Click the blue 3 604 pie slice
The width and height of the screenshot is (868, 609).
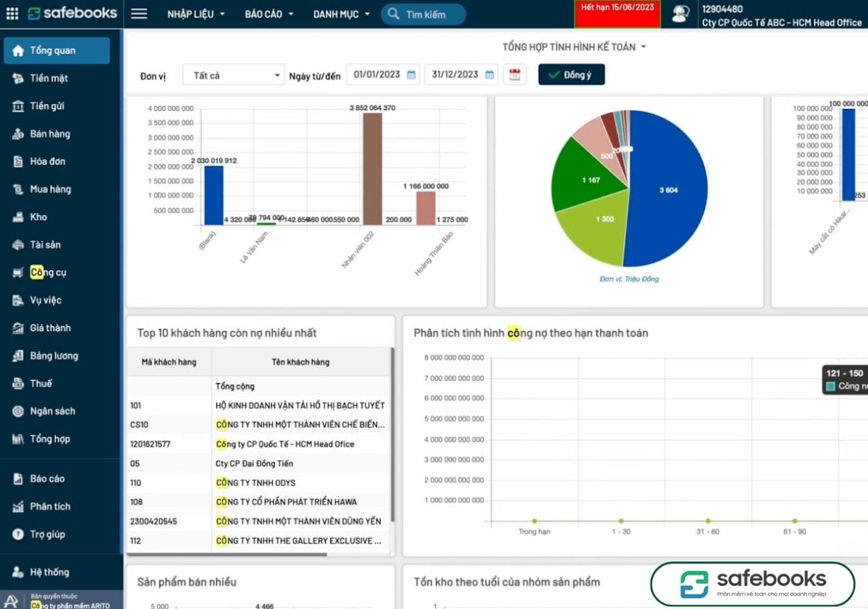(x=668, y=190)
